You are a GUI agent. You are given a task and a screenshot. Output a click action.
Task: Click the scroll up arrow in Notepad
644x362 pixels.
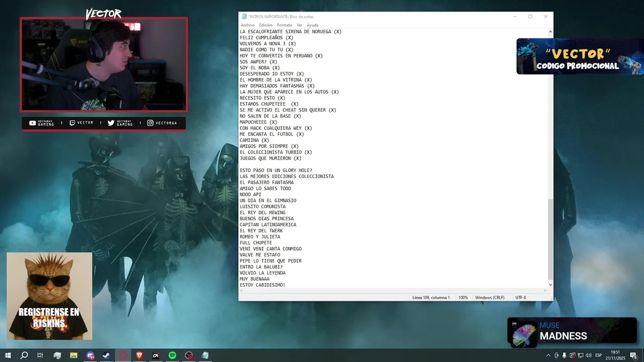tap(550, 32)
